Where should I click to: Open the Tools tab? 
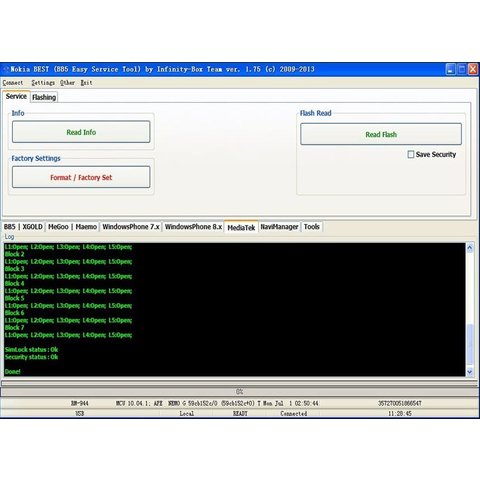click(x=312, y=227)
